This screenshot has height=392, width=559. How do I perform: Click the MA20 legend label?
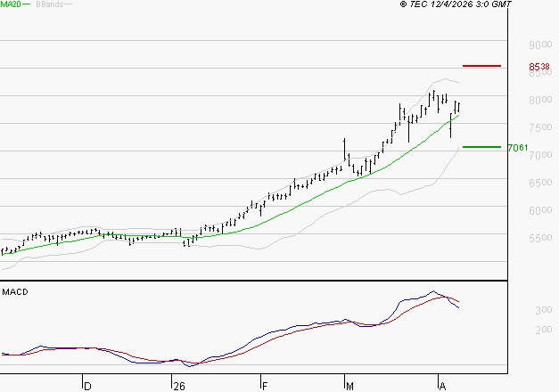[11, 4]
